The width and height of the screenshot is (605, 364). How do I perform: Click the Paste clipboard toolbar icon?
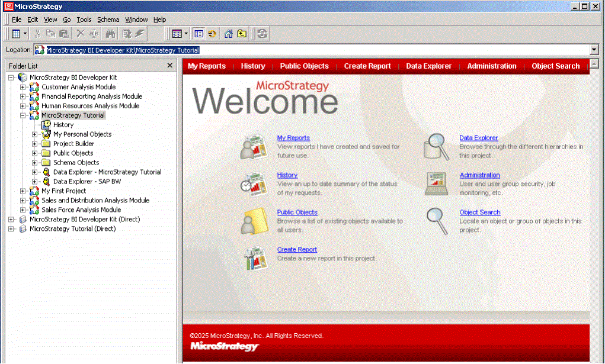pyautogui.click(x=64, y=34)
